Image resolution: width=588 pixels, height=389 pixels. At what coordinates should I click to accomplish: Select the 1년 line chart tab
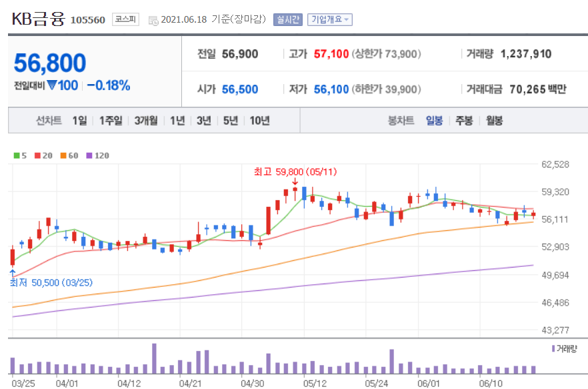pyautogui.click(x=177, y=121)
